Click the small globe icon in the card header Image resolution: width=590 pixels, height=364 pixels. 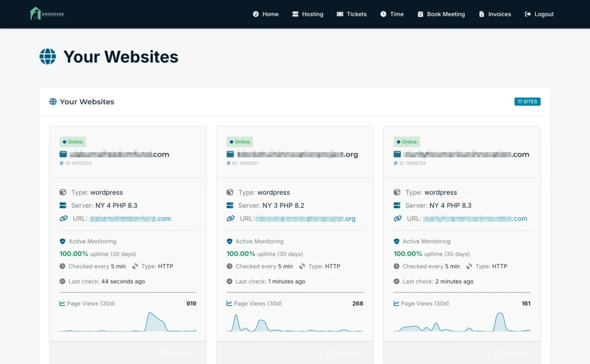[53, 102]
